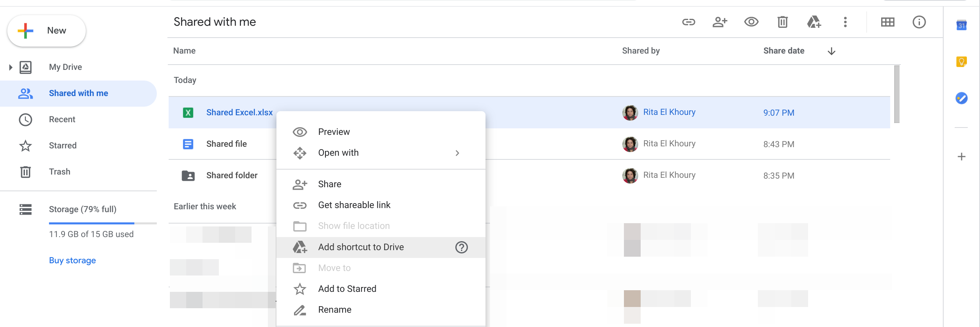Click the trash remove icon in the toolbar
The image size is (980, 327).
pos(782,22)
